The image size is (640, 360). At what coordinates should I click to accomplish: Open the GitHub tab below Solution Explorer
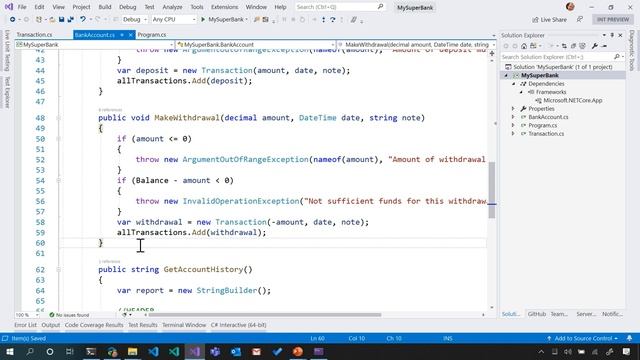(x=536, y=314)
